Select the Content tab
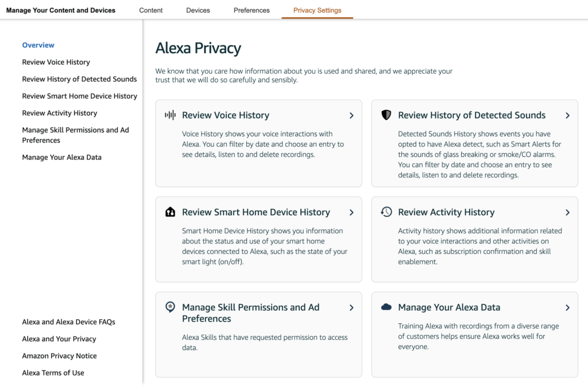The height and width of the screenshot is (391, 588). point(150,10)
